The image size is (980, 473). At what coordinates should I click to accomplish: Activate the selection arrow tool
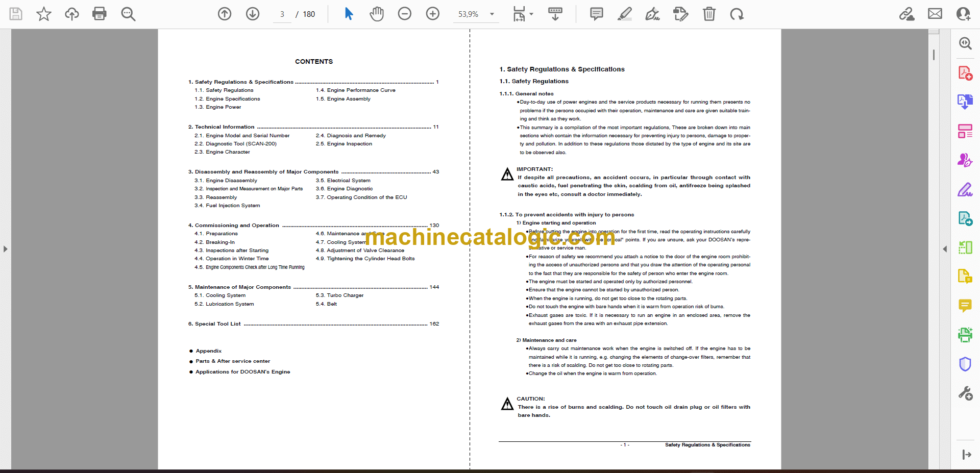(349, 14)
